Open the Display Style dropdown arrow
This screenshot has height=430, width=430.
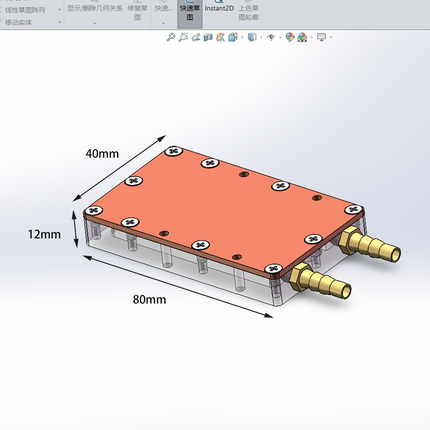point(261,37)
